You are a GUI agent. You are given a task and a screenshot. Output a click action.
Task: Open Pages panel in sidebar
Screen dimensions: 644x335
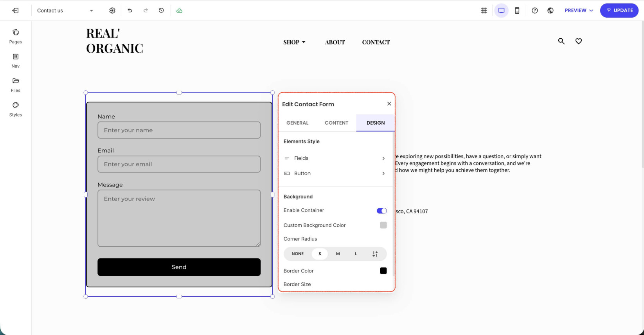16,36
